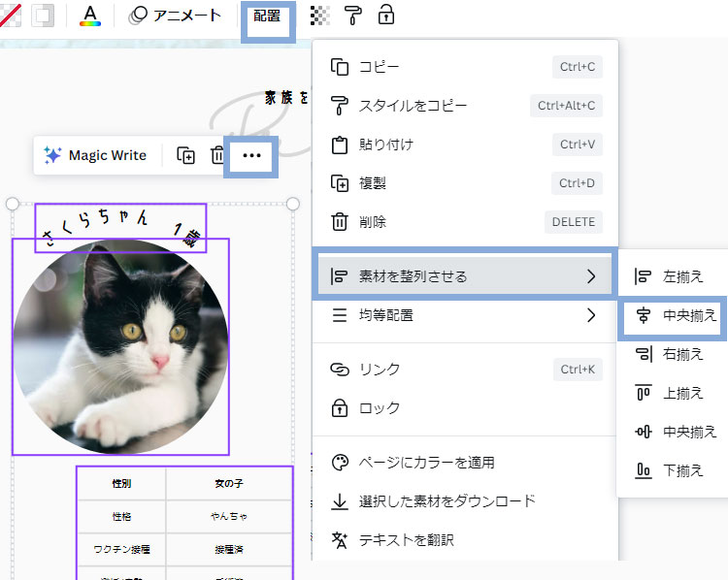
Task: Select スタイルをコピー menu item
Action: tap(465, 106)
